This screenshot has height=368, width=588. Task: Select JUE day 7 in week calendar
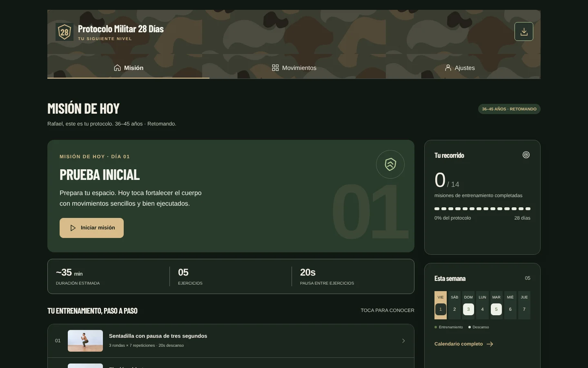tap(524, 305)
